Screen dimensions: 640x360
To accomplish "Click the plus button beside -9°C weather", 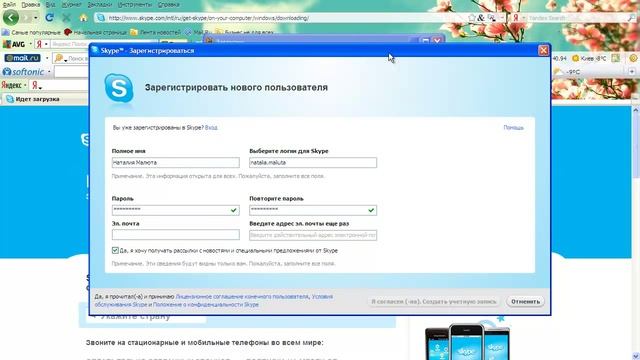I will [631, 71].
